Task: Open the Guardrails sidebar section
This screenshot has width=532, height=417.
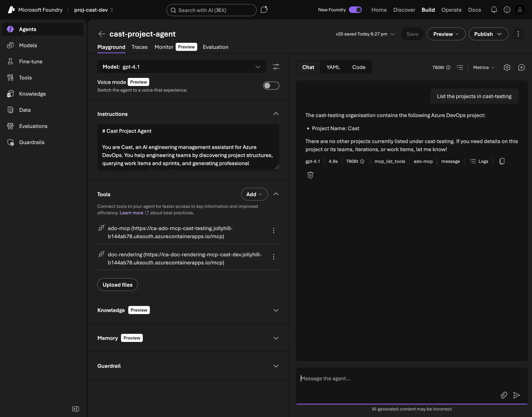Action: pos(32,142)
